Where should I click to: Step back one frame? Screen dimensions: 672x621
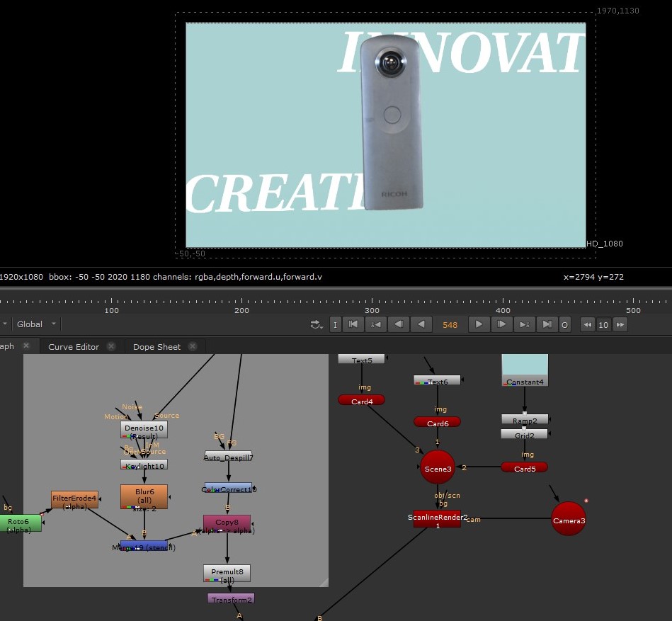coord(399,324)
